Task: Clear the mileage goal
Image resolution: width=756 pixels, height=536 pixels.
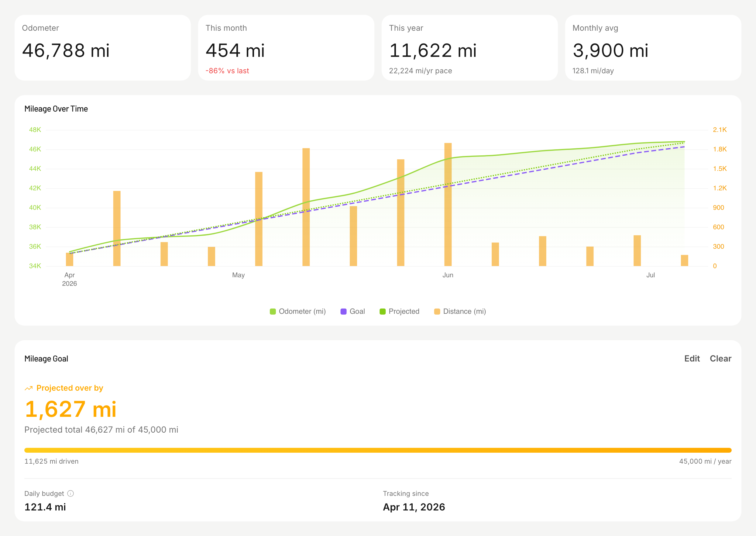Action: click(720, 359)
